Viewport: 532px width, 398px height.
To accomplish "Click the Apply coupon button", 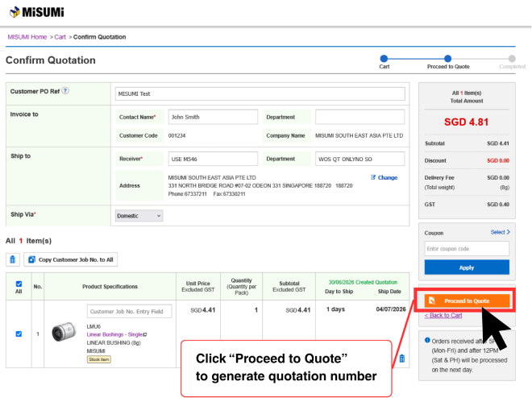I will (x=467, y=267).
